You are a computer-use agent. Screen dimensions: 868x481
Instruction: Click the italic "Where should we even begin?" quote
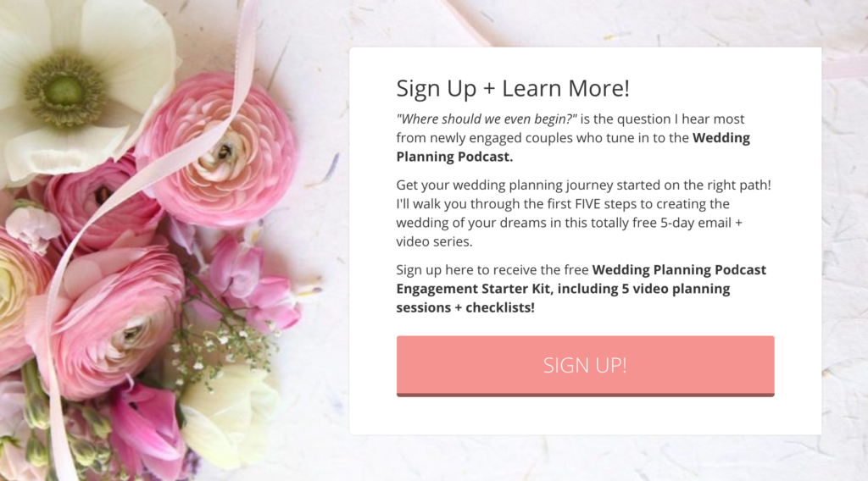point(487,119)
